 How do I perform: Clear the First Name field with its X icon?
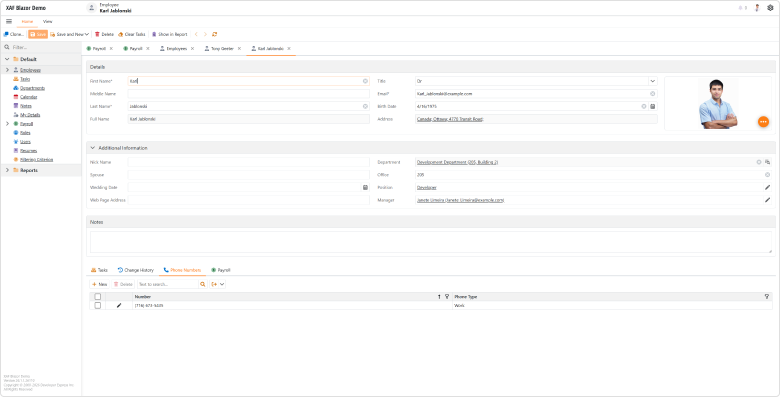point(365,81)
